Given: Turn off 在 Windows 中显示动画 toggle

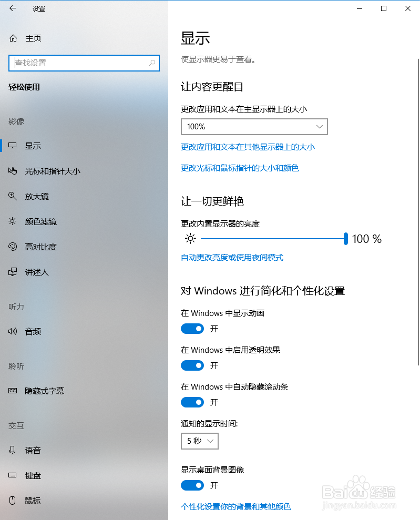Looking at the screenshot, I should pos(192,329).
